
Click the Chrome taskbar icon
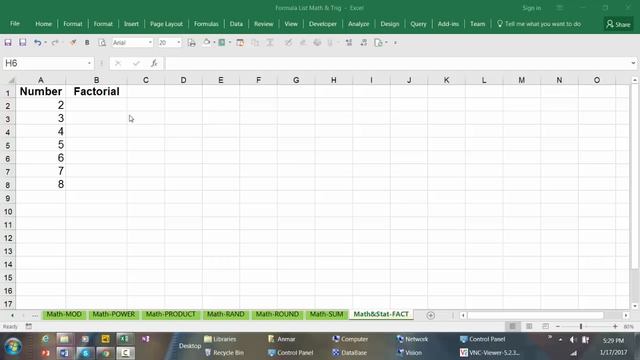click(x=105, y=353)
